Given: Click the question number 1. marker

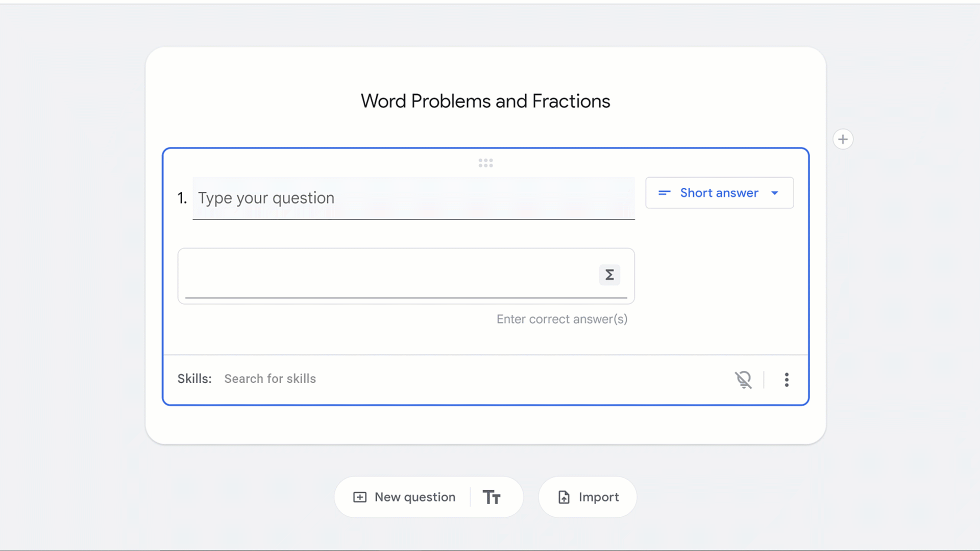Looking at the screenshot, I should pos(182,198).
